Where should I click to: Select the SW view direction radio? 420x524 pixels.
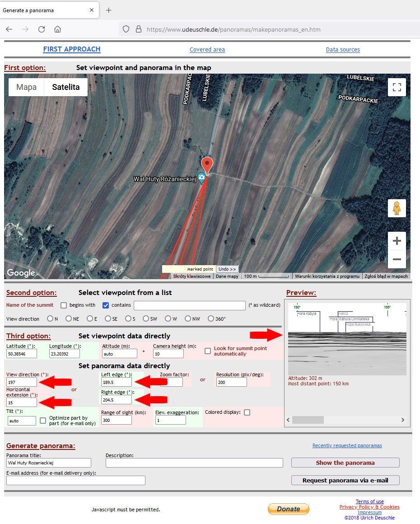pos(146,318)
